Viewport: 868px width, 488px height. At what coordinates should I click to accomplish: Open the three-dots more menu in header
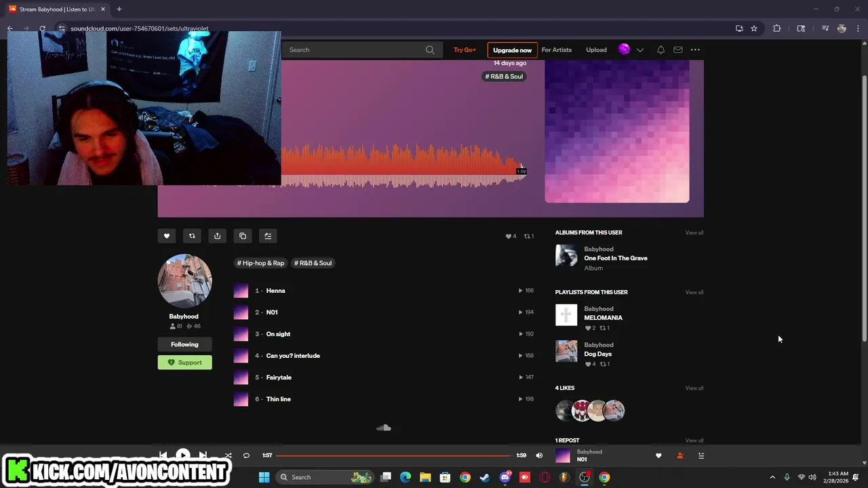[695, 49]
